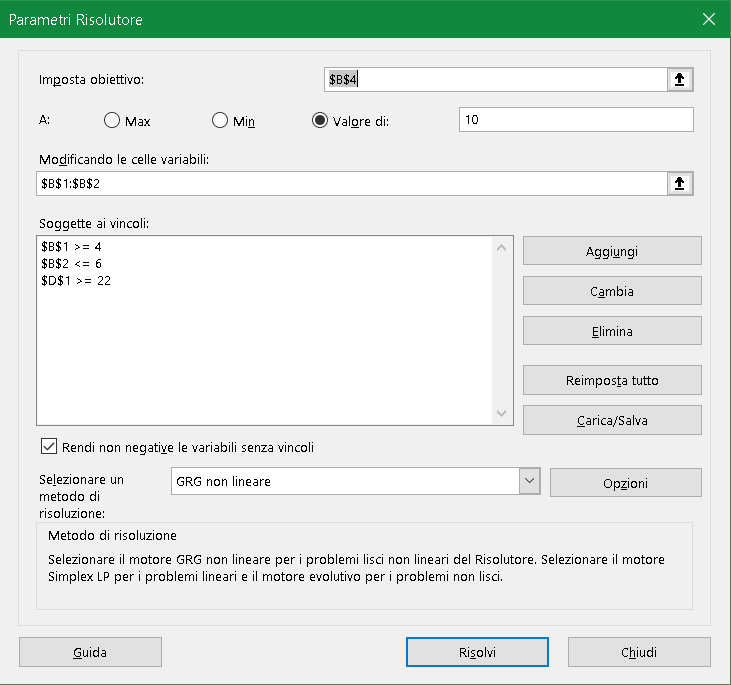The image size is (731, 685).
Task: Click the variable cells field $B$1:$B$2
Action: tap(352, 183)
